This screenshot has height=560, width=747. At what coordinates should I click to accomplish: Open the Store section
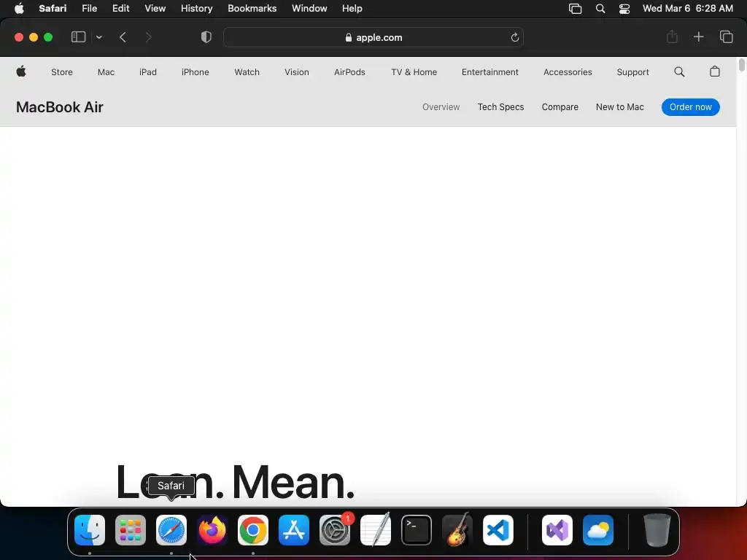click(62, 72)
